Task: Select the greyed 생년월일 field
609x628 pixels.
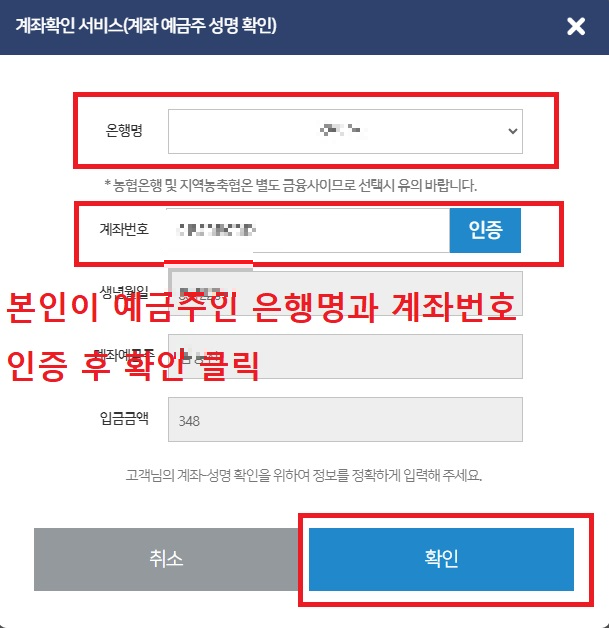Action: tap(345, 293)
